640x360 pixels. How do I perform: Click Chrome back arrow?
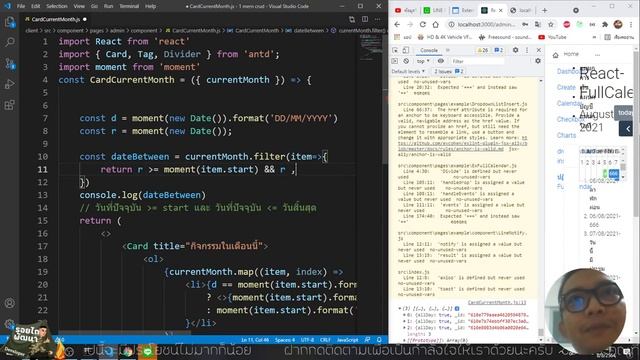click(397, 24)
